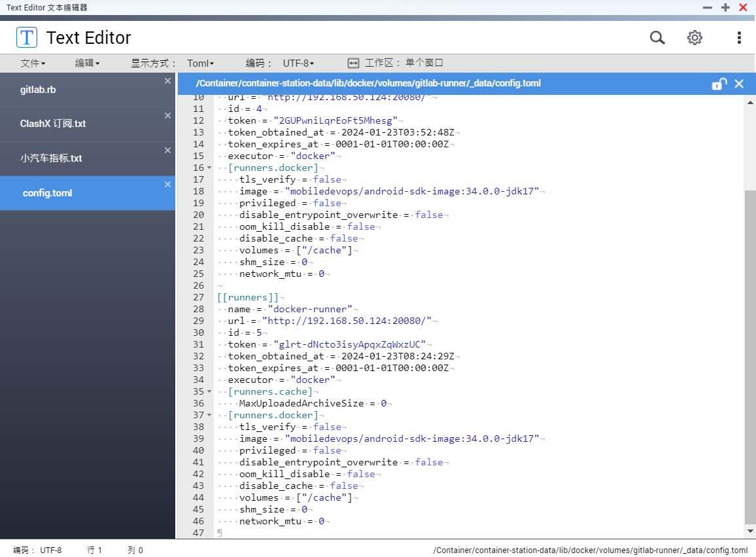Close the 小汽车指标.txt tab
This screenshot has height=557, width=756.
167,150
